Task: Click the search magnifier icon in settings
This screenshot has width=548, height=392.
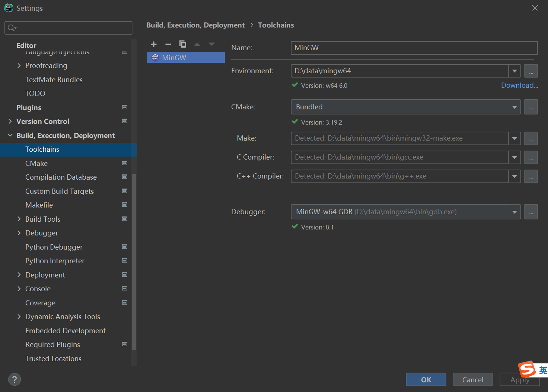Action: 12,28
